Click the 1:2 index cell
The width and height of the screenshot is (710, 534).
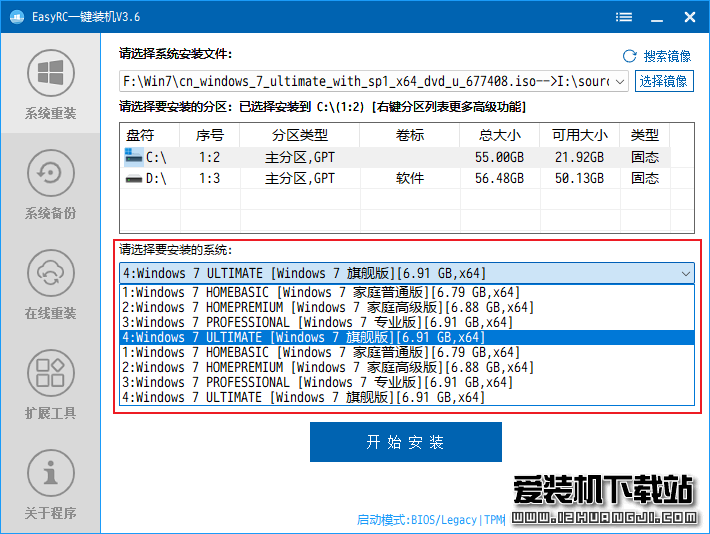tap(209, 157)
